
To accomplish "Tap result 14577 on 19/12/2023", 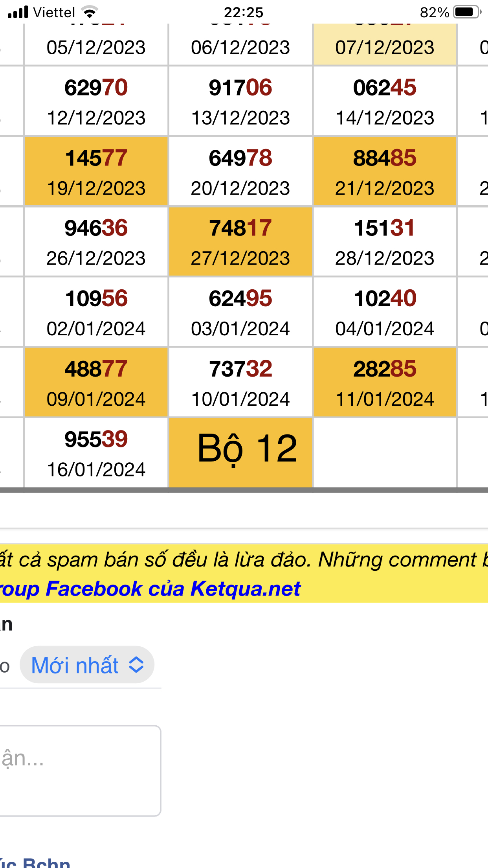I will click(x=96, y=171).
